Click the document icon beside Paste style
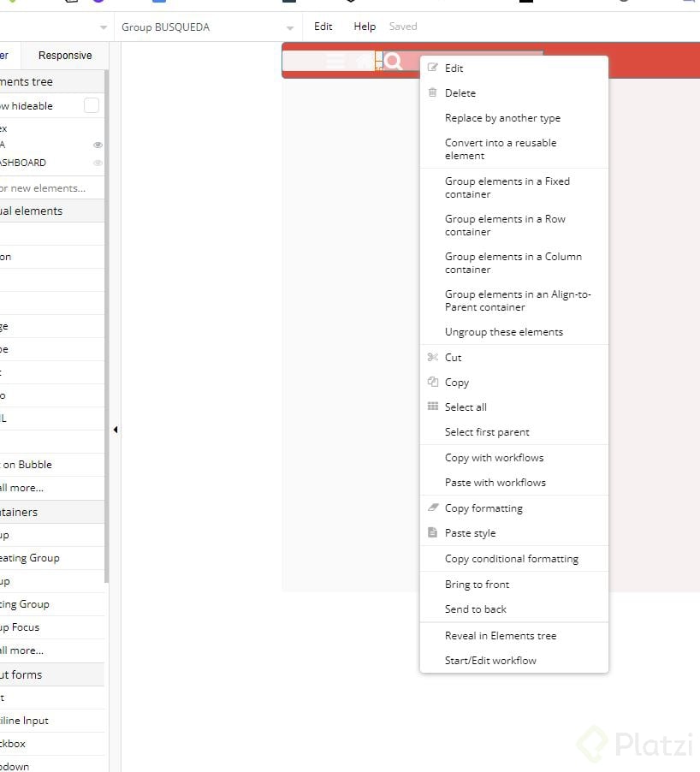Viewport: 700px width, 772px height. (x=433, y=532)
